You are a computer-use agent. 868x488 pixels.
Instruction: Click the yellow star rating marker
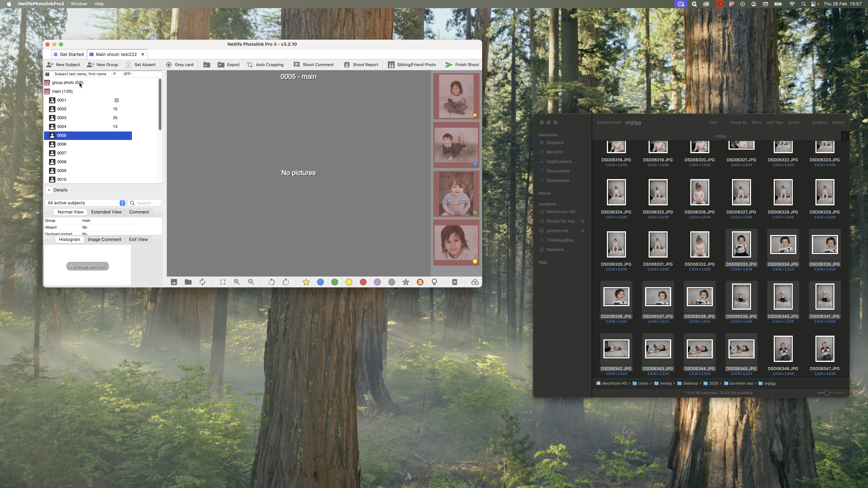pyautogui.click(x=306, y=282)
